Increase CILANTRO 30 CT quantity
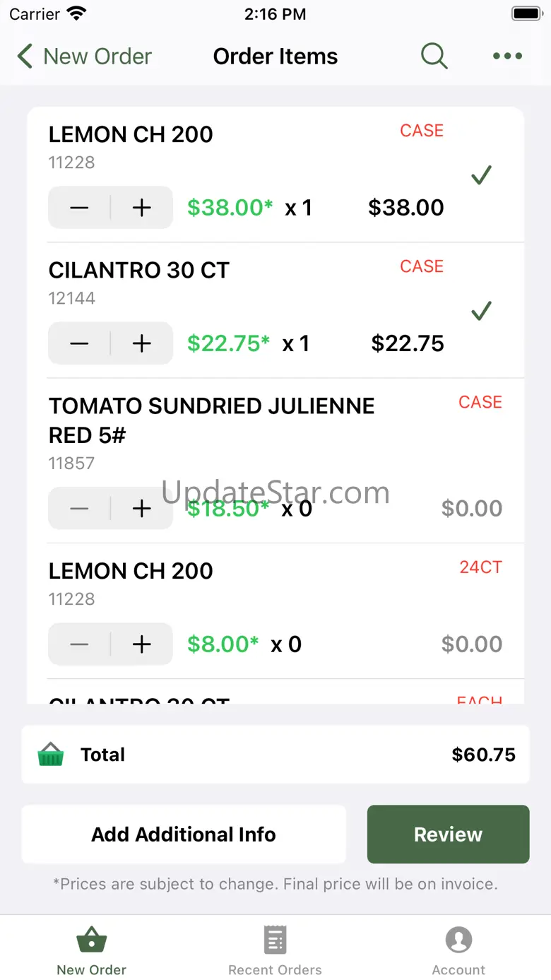Viewport: 551px width, 980px height. pos(142,343)
